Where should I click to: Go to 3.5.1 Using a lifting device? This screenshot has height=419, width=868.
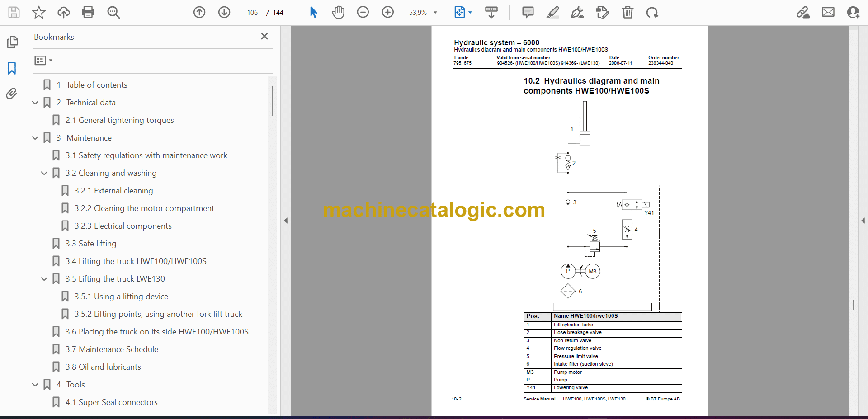pos(121,297)
